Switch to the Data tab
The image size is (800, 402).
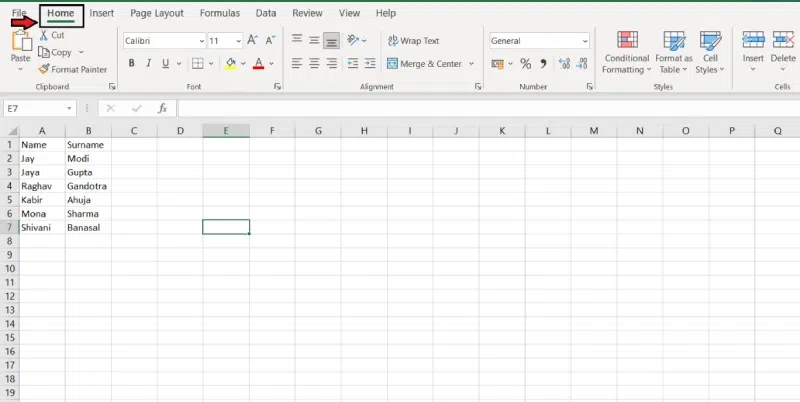point(266,13)
